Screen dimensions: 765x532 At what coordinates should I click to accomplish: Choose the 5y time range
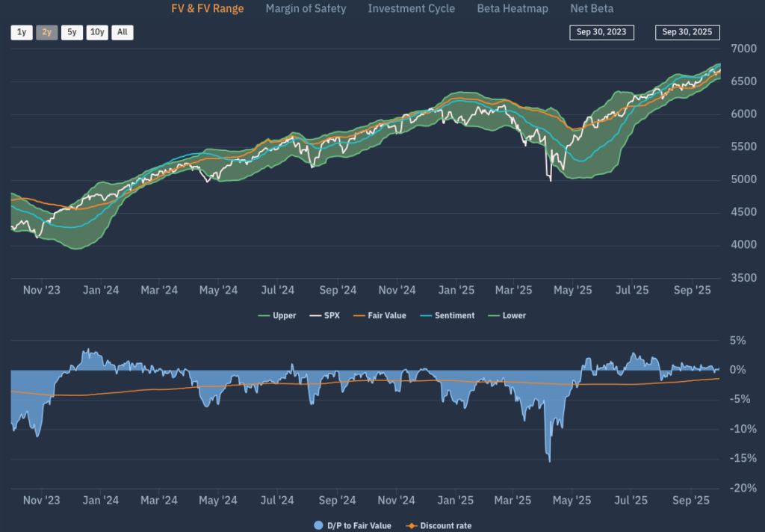tap(72, 32)
